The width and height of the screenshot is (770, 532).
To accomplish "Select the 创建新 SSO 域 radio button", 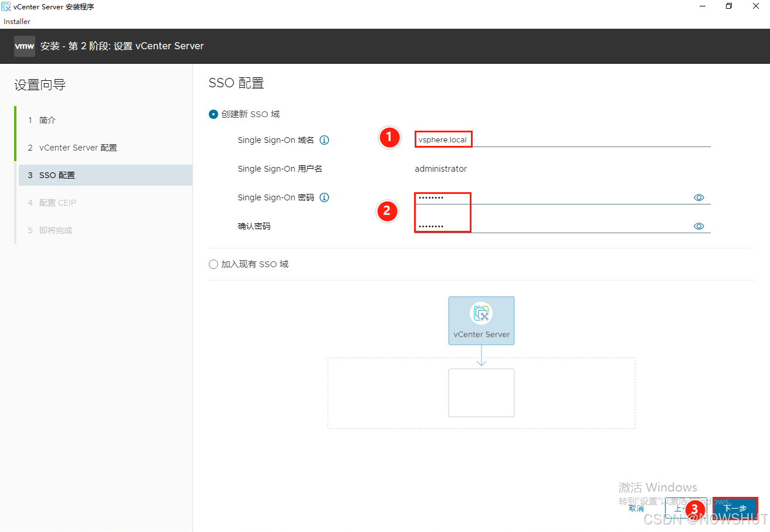I will (x=213, y=114).
